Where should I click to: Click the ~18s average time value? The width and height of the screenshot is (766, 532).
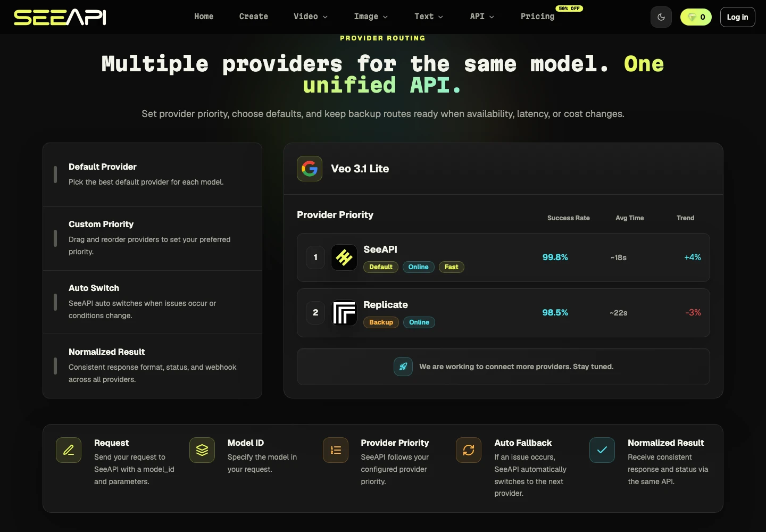coord(619,257)
